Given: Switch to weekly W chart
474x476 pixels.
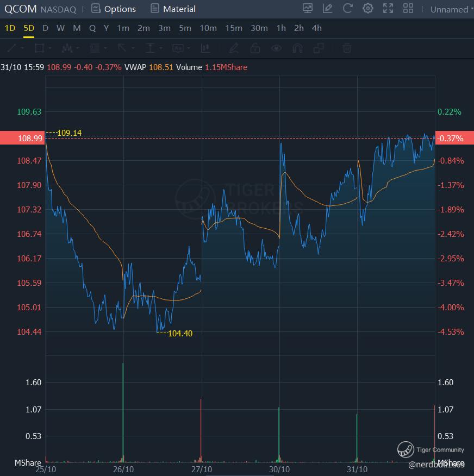Looking at the screenshot, I should 60,28.
